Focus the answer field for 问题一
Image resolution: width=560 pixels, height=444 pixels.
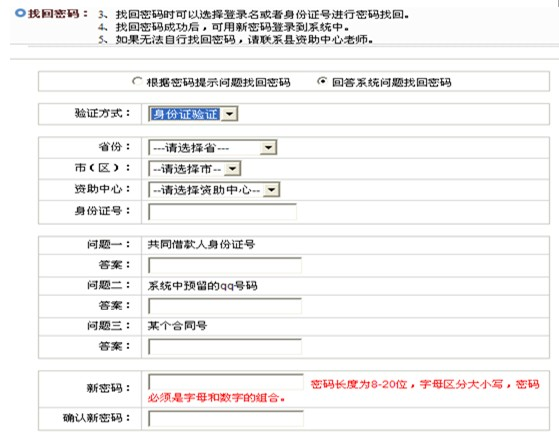click(x=225, y=265)
